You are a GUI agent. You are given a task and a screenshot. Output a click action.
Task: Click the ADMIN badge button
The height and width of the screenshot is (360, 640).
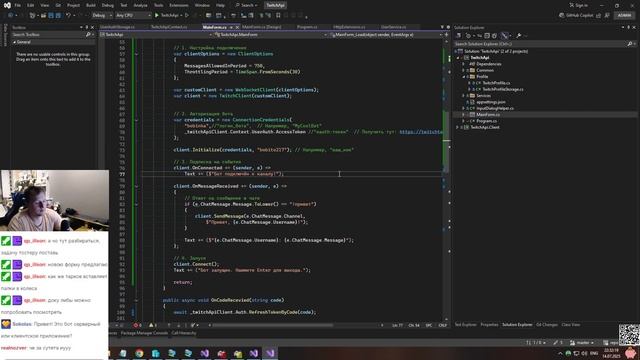pos(624,16)
